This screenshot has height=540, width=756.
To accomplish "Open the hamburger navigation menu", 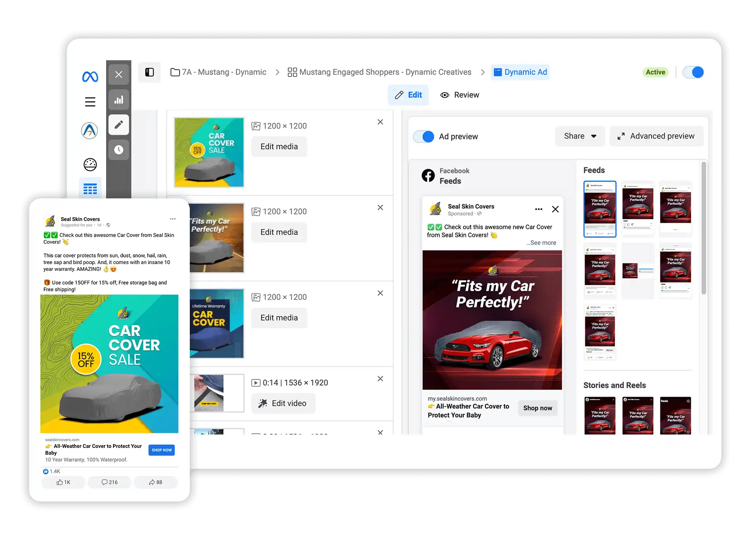I will 90,101.
